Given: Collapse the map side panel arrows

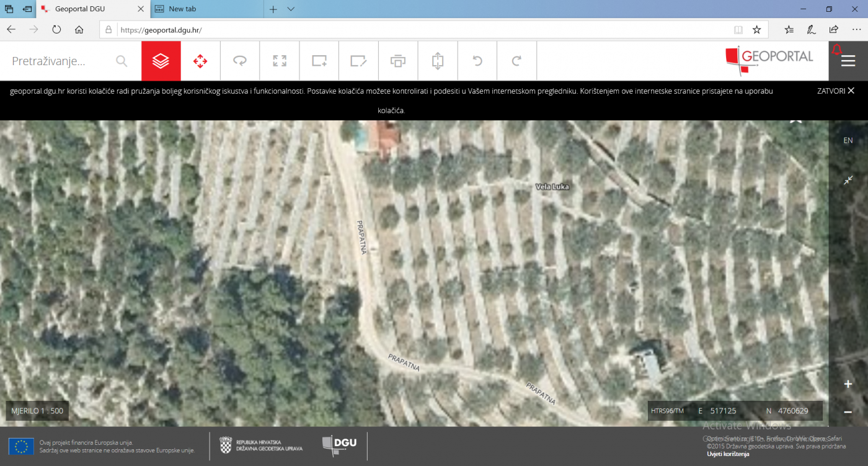Looking at the screenshot, I should (848, 180).
